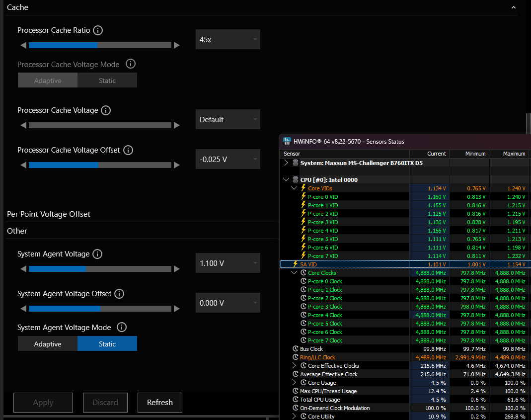Click the Discard button
The image size is (531, 420).
point(105,403)
